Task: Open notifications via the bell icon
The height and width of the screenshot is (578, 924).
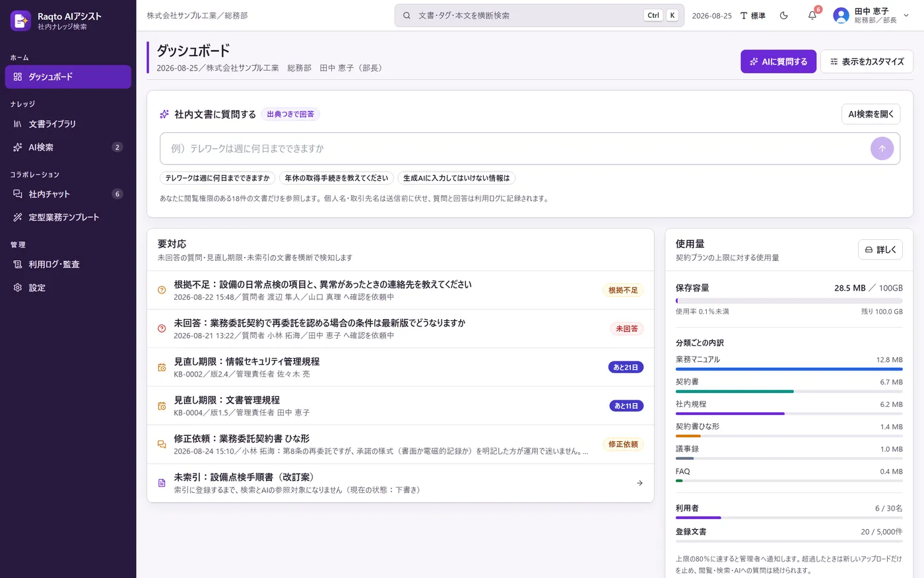Action: [x=812, y=15]
